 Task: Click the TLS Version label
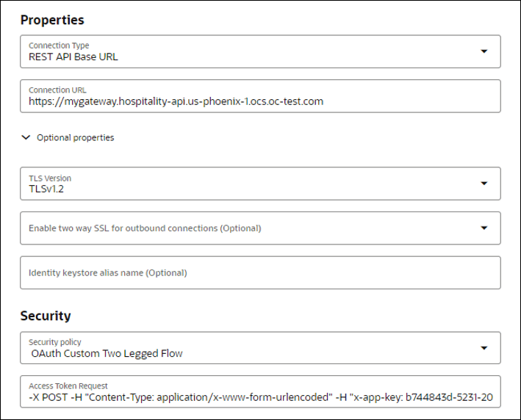click(50, 178)
